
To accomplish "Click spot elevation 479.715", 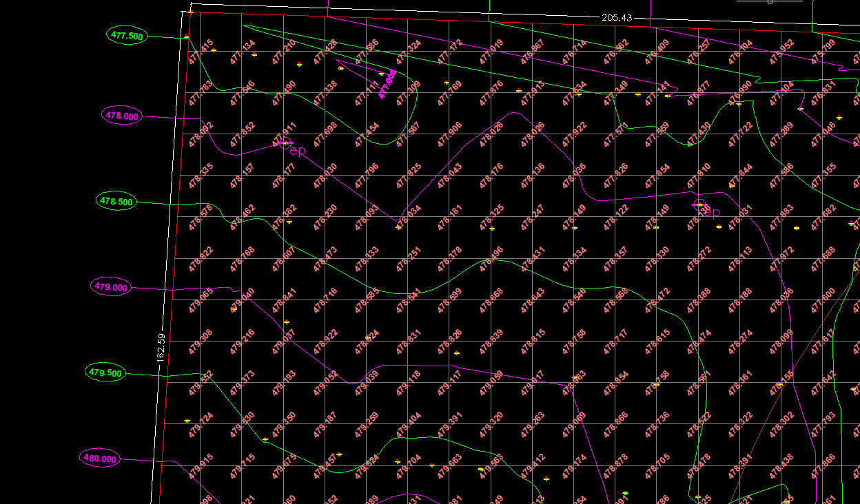I will coord(243,466).
